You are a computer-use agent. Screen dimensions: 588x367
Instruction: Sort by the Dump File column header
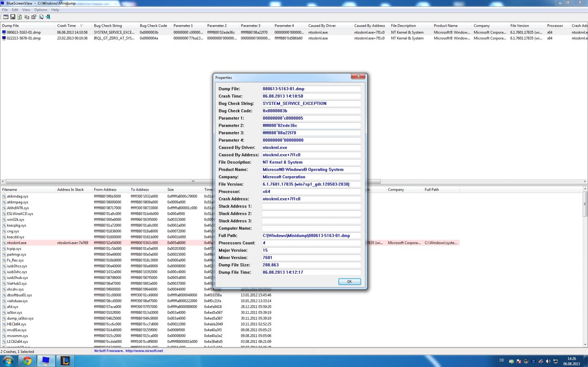28,26
